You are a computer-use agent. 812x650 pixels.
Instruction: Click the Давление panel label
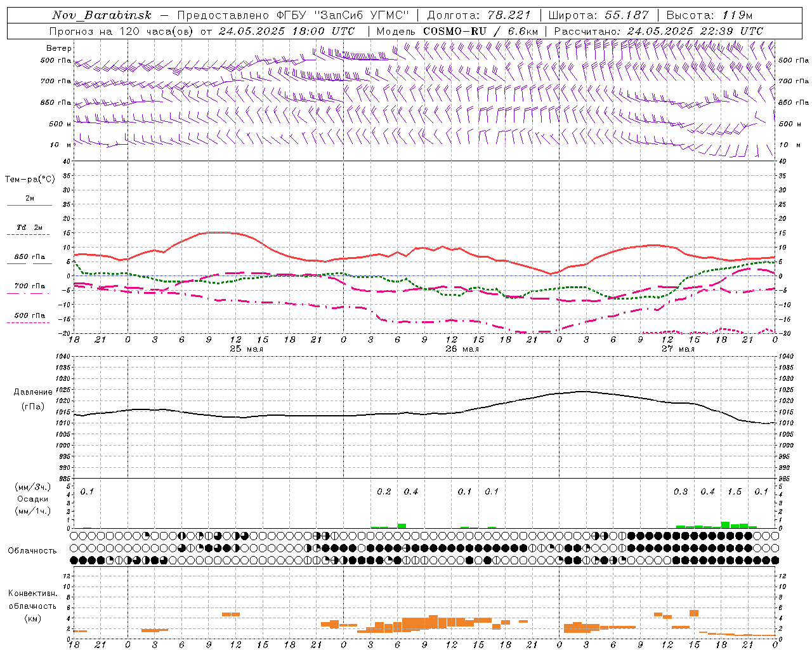tap(33, 392)
